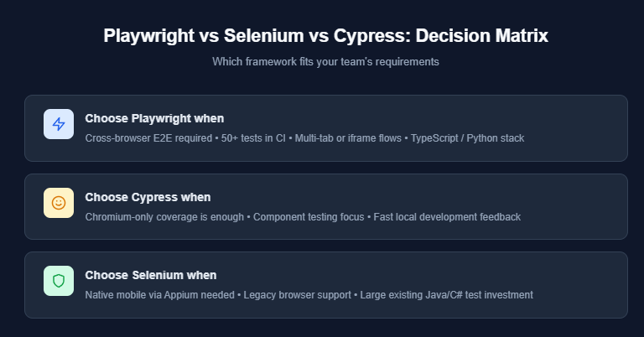The width and height of the screenshot is (644, 337).
Task: Click "Native mobile via Appium needed" text
Action: tap(161, 295)
